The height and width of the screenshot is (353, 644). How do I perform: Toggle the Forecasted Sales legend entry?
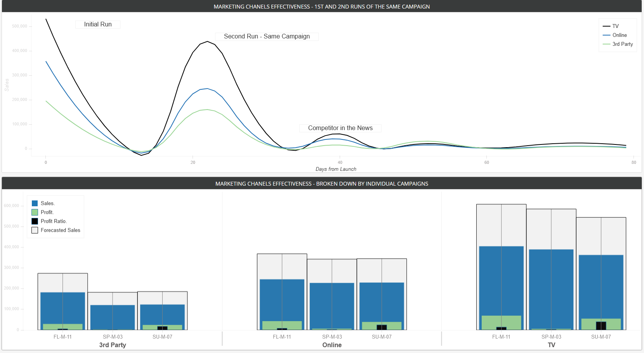[56, 230]
